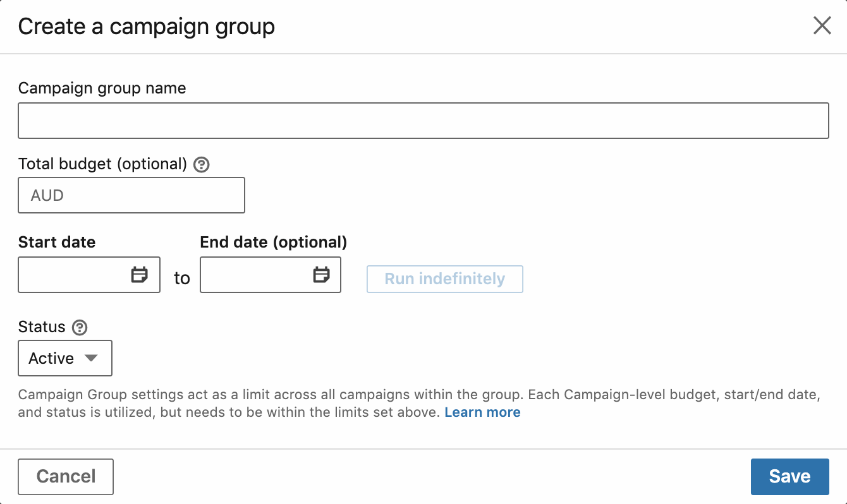Viewport: 847px width, 504px height.
Task: Save the new campaign group
Action: click(x=789, y=476)
